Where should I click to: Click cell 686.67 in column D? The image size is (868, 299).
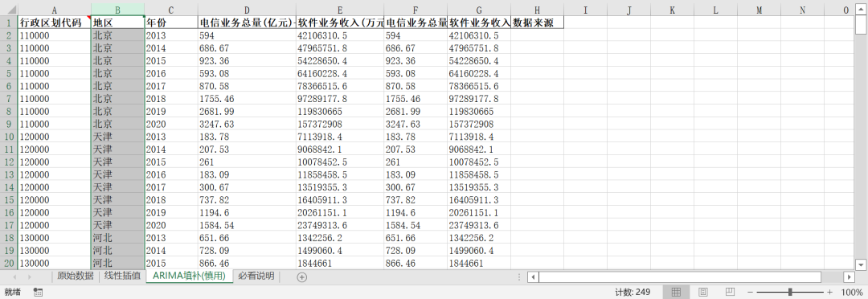tap(247, 48)
